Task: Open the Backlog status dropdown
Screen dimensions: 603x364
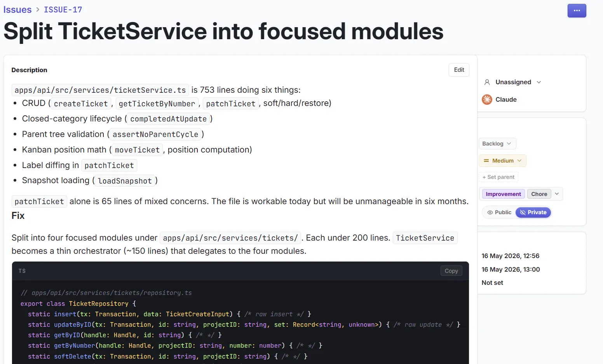Action: click(497, 144)
